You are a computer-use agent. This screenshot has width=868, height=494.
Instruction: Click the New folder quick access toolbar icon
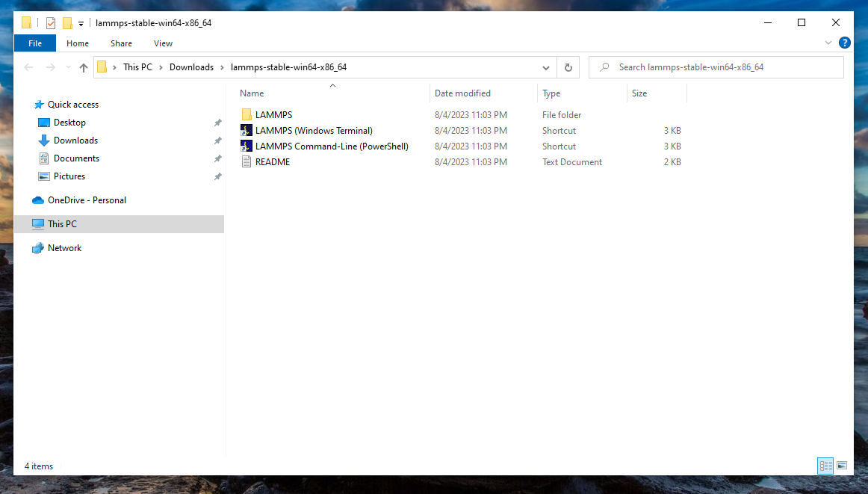click(x=67, y=22)
